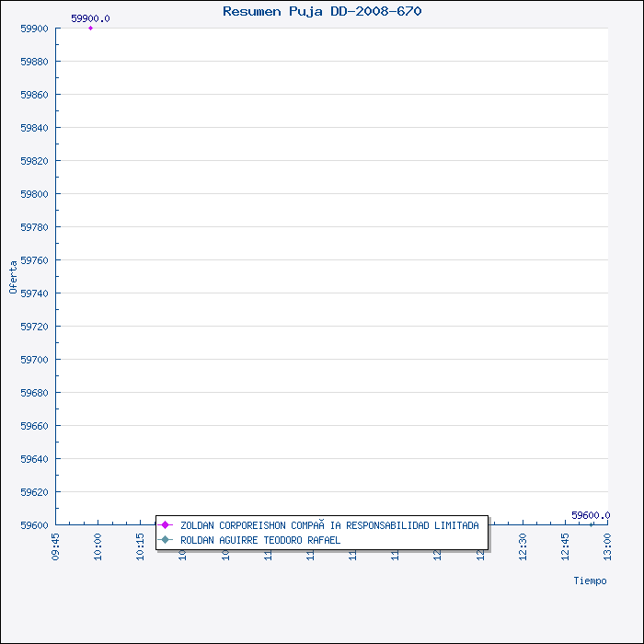Click the 59800 value on the y-axis
The image size is (644, 644).
[x=34, y=194]
